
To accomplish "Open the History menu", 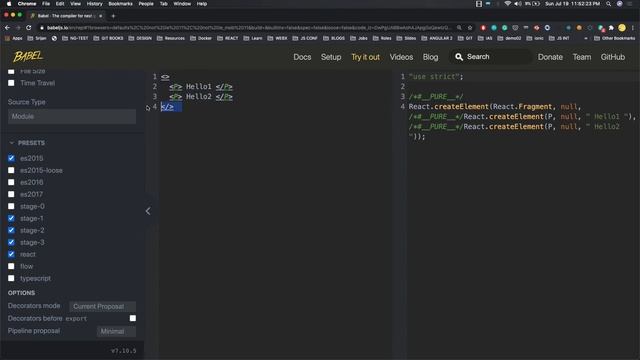I will pyautogui.click(x=94, y=4).
